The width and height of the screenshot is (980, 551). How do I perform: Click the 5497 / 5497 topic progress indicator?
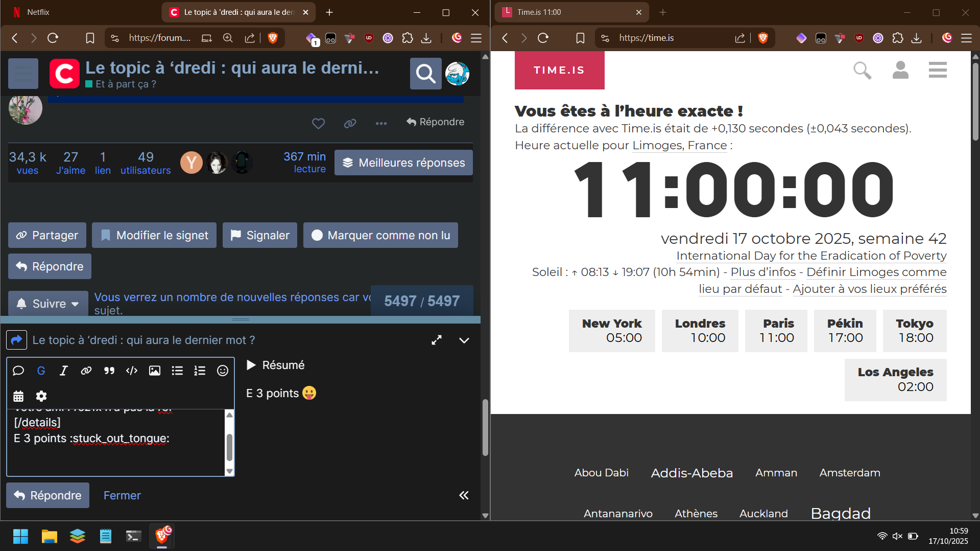422,301
